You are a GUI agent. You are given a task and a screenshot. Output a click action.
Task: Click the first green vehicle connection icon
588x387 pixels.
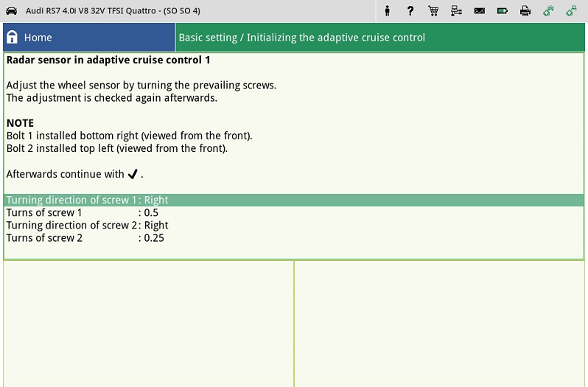(x=548, y=11)
